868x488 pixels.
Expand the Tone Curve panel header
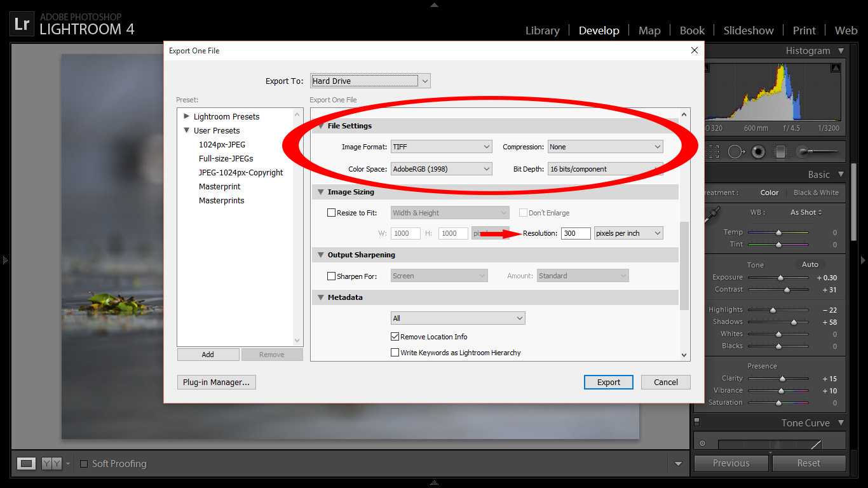pyautogui.click(x=841, y=423)
